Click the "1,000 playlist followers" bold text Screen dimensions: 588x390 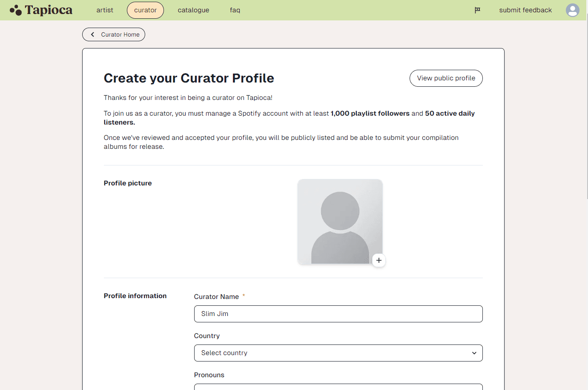370,114
